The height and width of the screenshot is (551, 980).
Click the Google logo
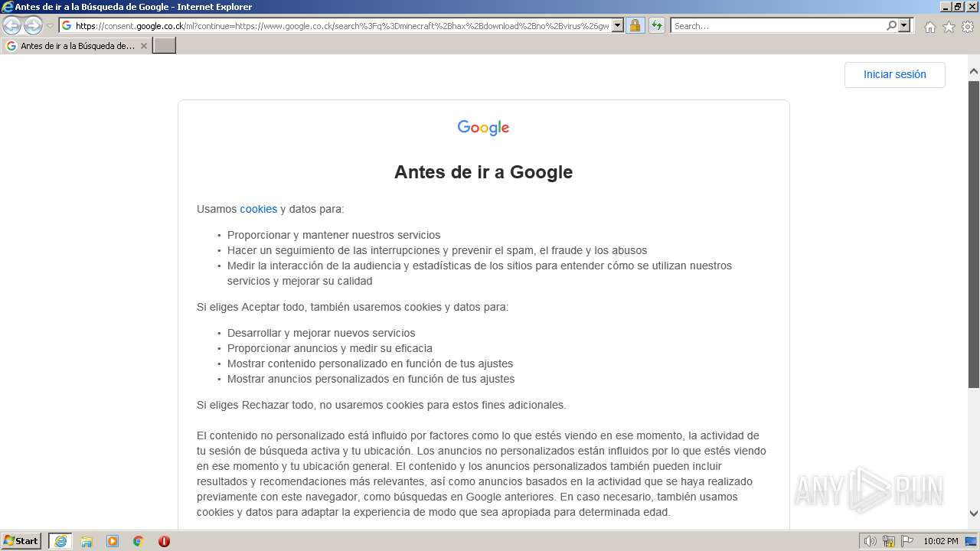(x=483, y=128)
